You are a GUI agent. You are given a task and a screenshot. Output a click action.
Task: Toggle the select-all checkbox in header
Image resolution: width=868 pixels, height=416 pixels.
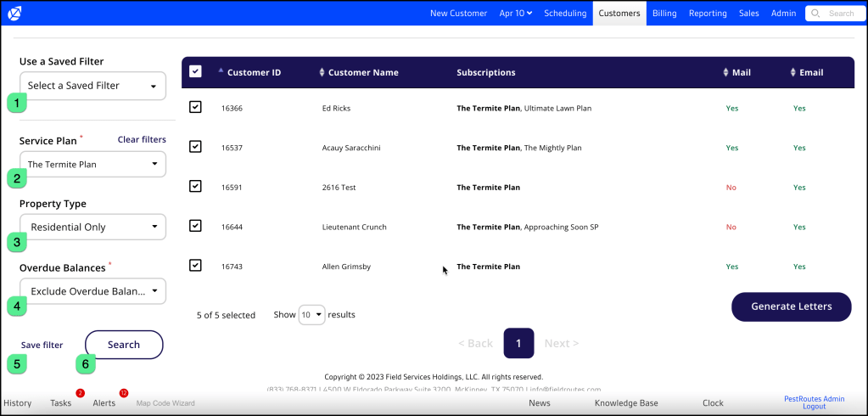click(195, 72)
